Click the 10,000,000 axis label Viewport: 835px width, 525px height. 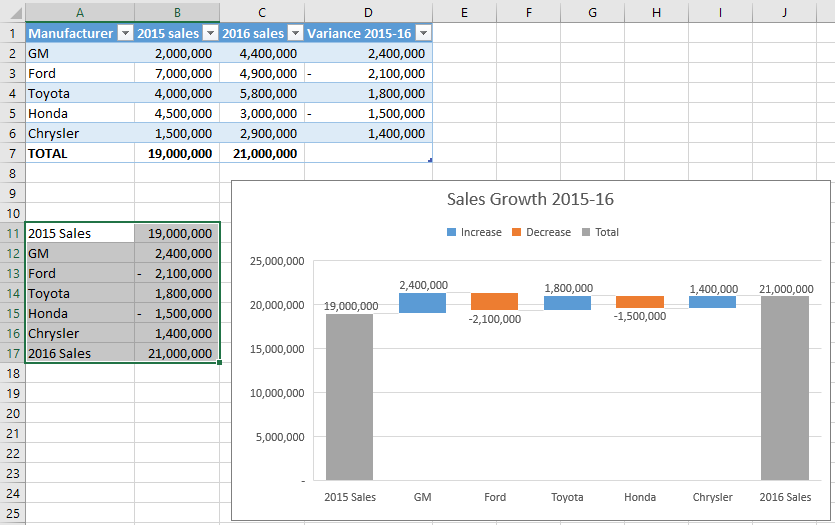coord(277,393)
